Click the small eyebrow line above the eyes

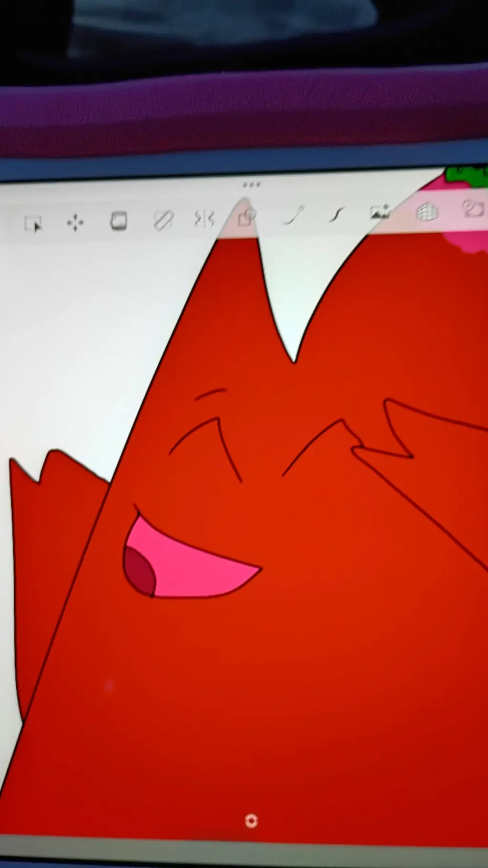210,394
